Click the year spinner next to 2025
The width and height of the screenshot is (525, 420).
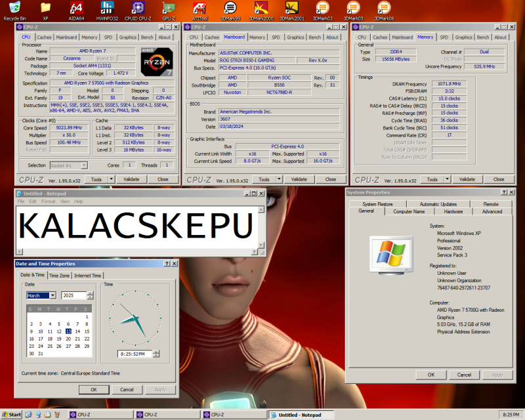(x=90, y=295)
